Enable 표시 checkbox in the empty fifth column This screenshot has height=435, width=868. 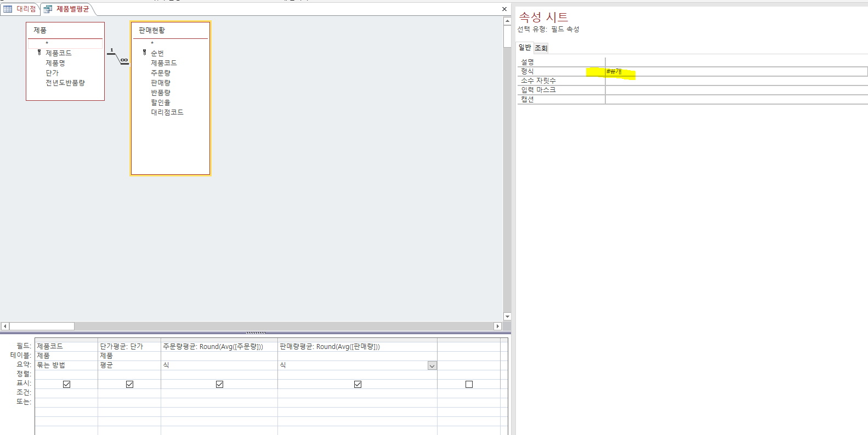pos(469,384)
